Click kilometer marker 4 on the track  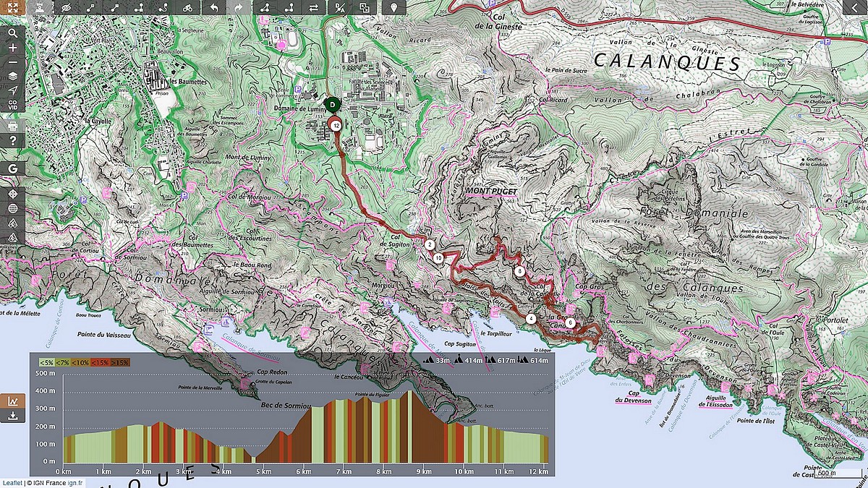[531, 318]
